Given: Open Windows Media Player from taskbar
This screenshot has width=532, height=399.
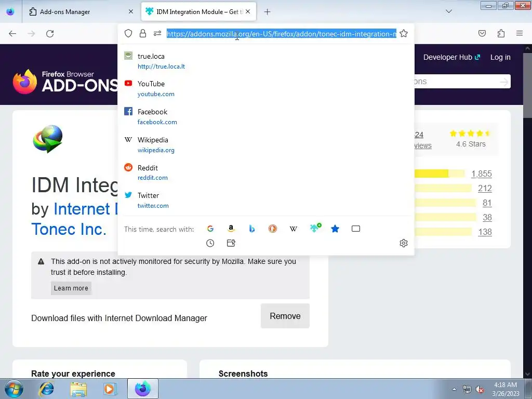Looking at the screenshot, I should [x=110, y=389].
